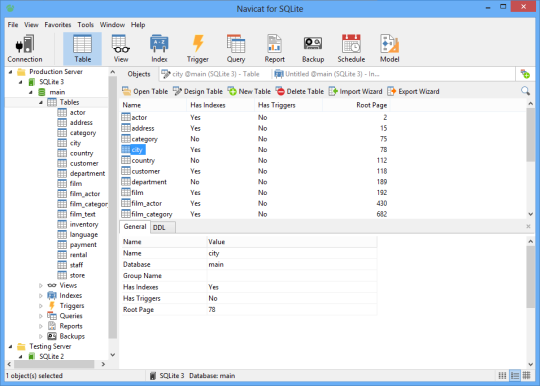
Task: Sort by the Has Indexes column header
Action: coord(220,105)
